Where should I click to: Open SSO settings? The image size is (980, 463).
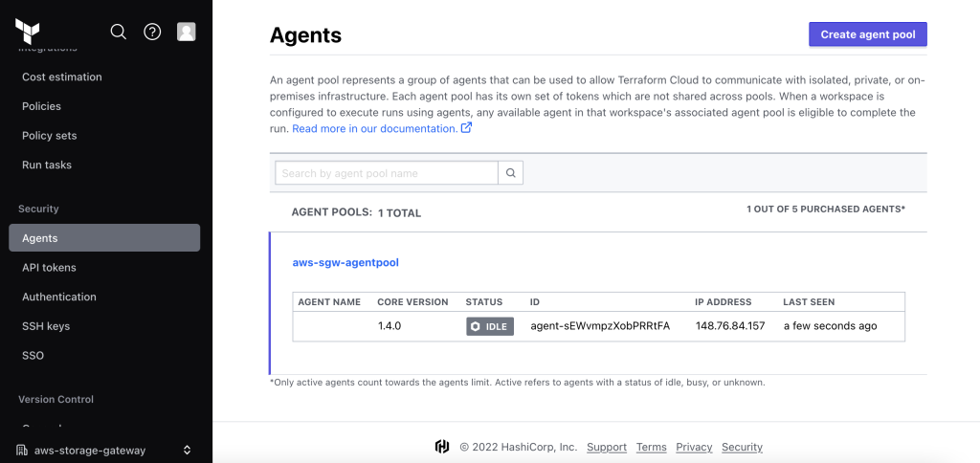pos(33,356)
